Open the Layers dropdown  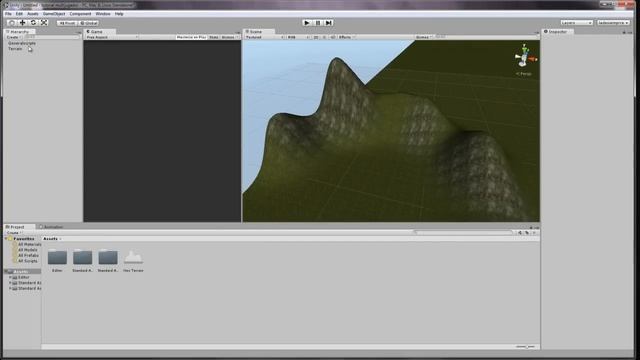[x=576, y=23]
